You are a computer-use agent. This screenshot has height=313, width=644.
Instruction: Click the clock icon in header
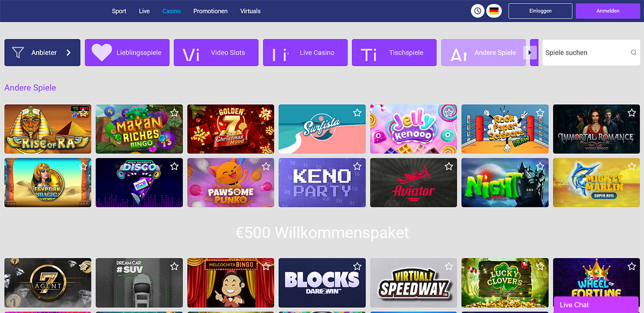point(477,11)
